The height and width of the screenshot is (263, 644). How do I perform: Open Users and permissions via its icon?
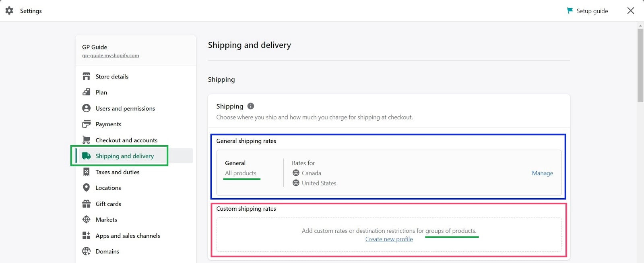point(86,108)
